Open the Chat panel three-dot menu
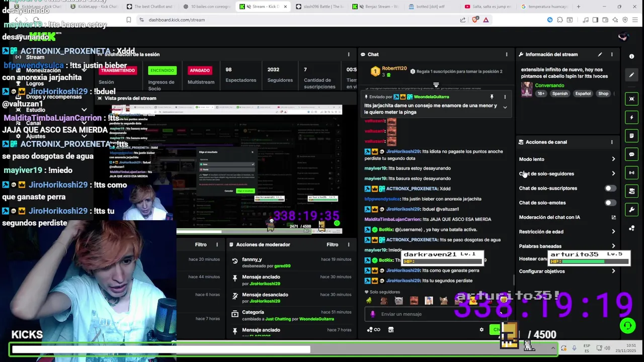The image size is (644, 362). 507,54
